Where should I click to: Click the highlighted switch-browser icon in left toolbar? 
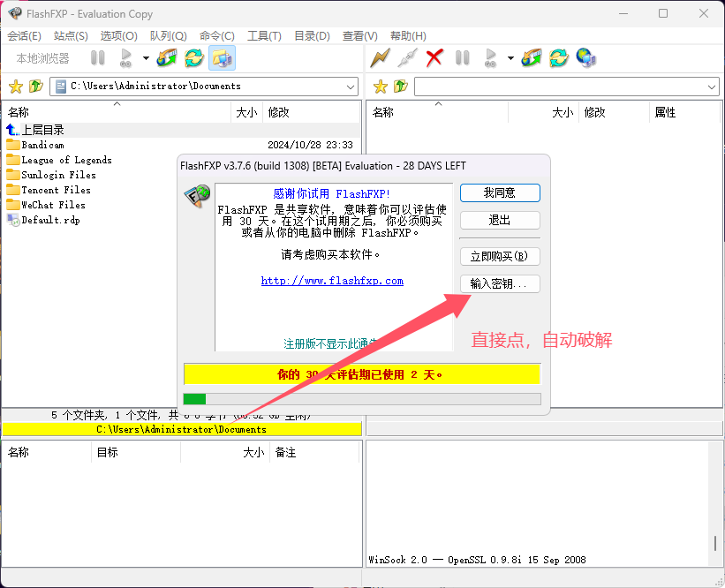[x=222, y=58]
